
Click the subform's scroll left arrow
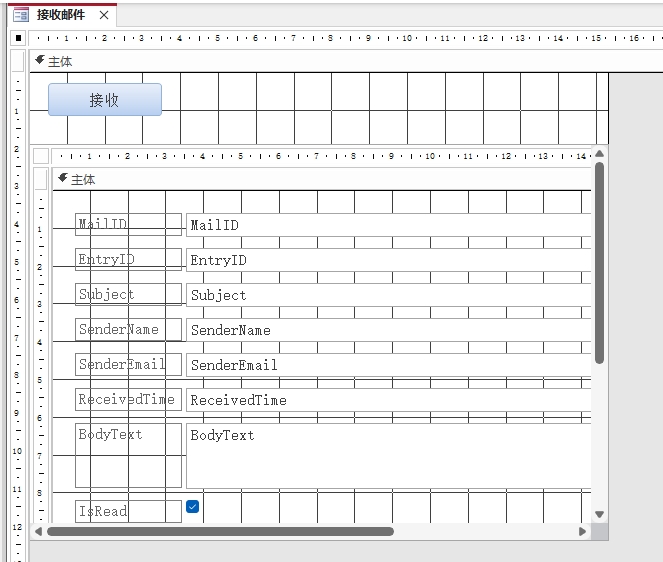coord(38,532)
